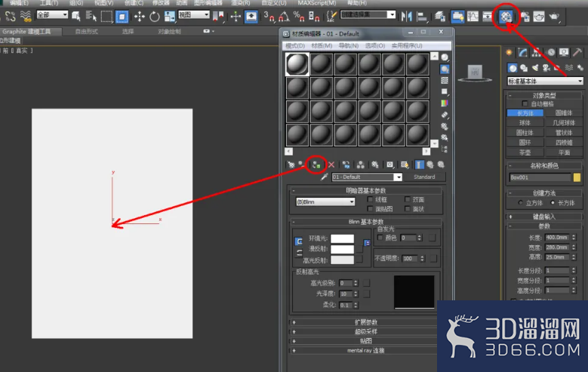Click Select by Name icon
Screen dimensions: 588x372
91,17
